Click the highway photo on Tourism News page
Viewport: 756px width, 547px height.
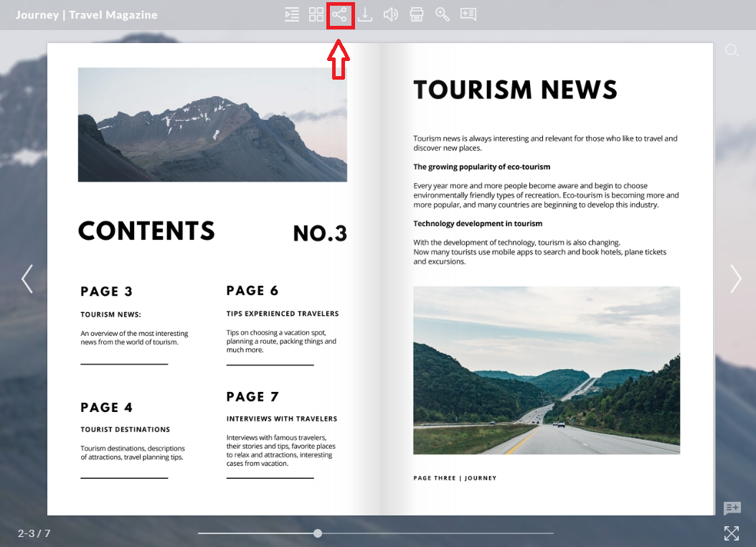point(547,370)
